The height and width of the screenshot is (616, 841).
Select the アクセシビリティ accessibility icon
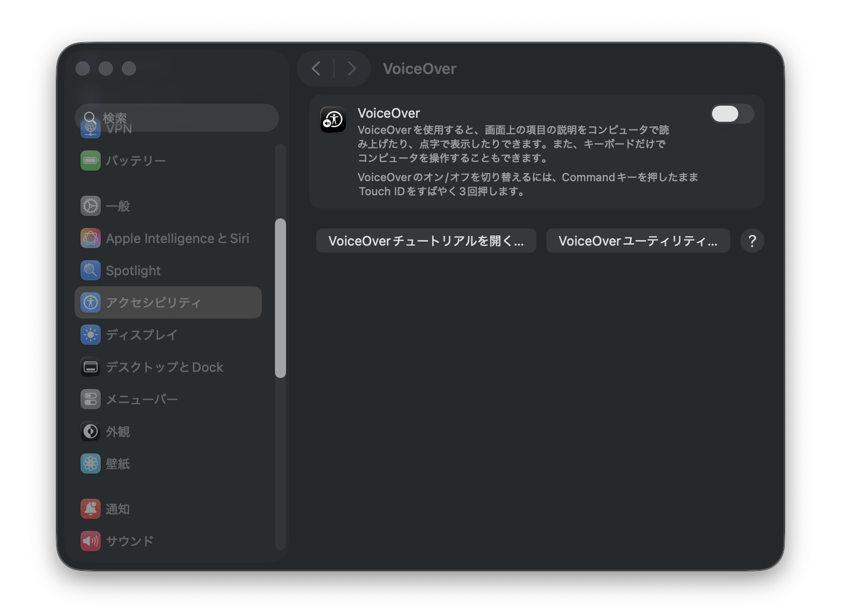coord(91,302)
